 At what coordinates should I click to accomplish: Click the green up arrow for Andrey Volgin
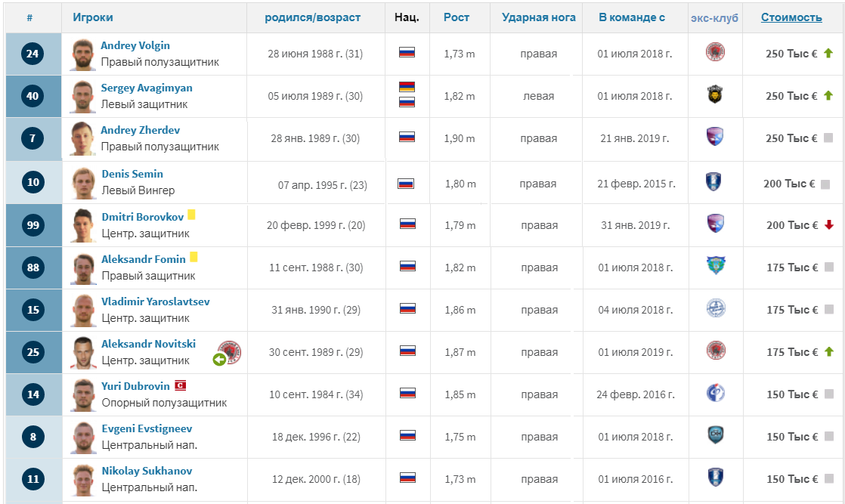(828, 54)
